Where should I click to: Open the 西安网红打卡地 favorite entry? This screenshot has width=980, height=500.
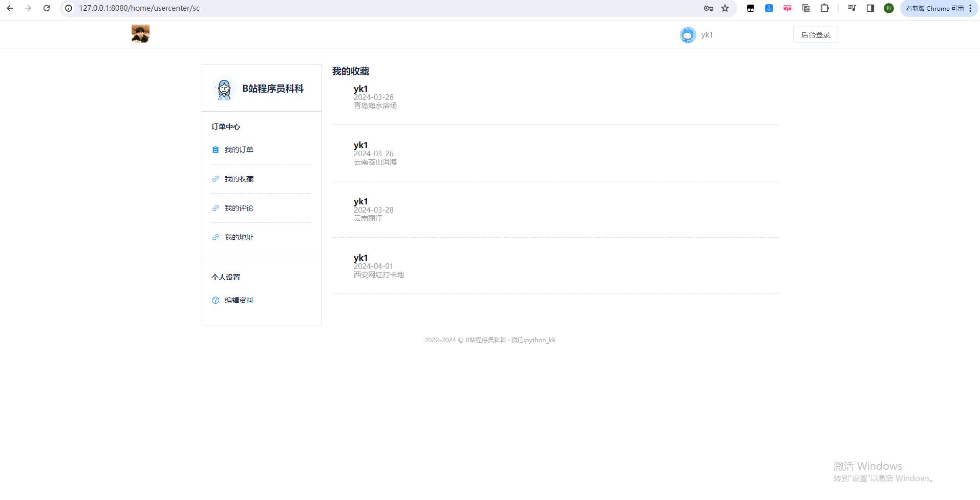tap(379, 275)
